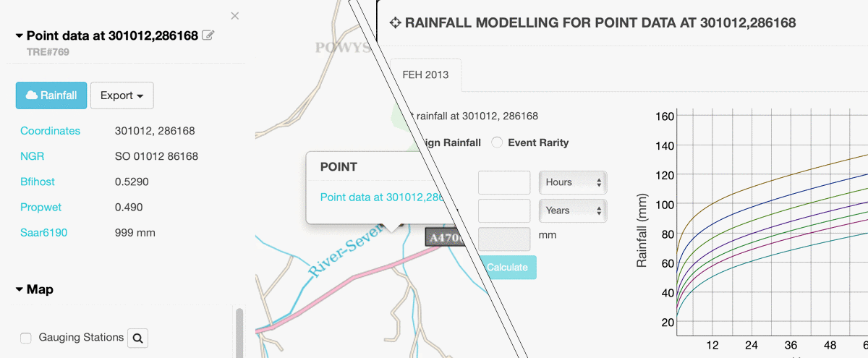The width and height of the screenshot is (868, 358).
Task: Close the point data side panel
Action: pyautogui.click(x=234, y=16)
